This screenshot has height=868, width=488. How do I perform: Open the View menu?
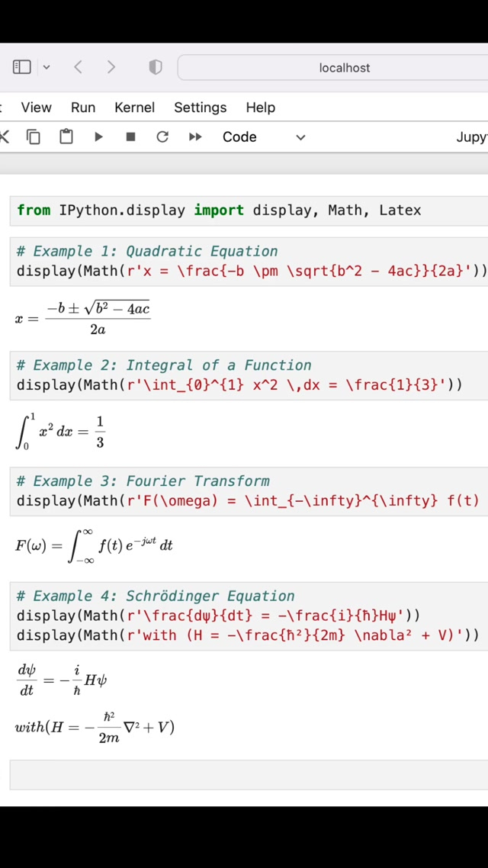tap(36, 108)
